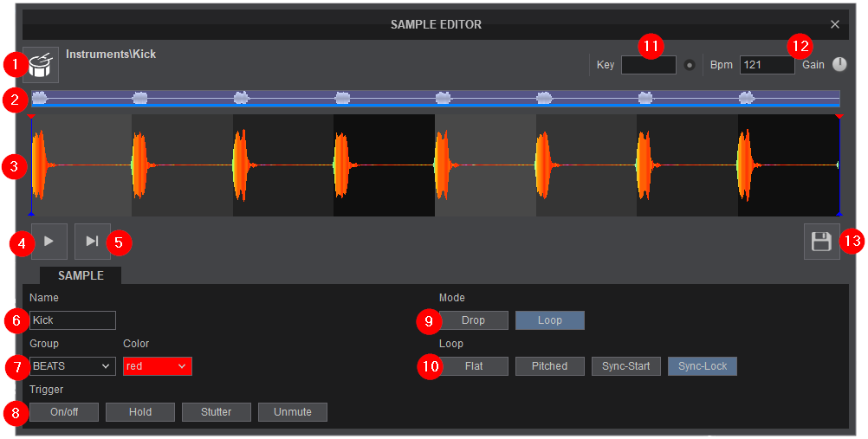Open the Group dropdown showing BEATS
Screen dimensions: 868x439
click(72, 366)
